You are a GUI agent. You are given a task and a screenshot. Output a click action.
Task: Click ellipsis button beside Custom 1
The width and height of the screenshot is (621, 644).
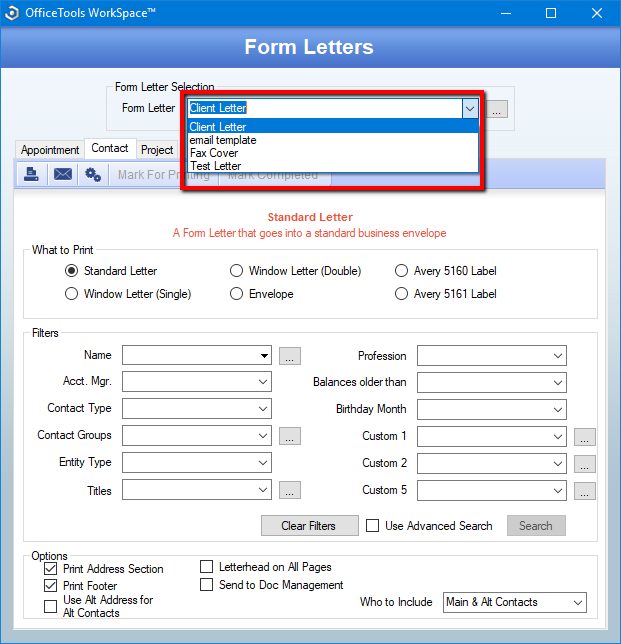[584, 437]
